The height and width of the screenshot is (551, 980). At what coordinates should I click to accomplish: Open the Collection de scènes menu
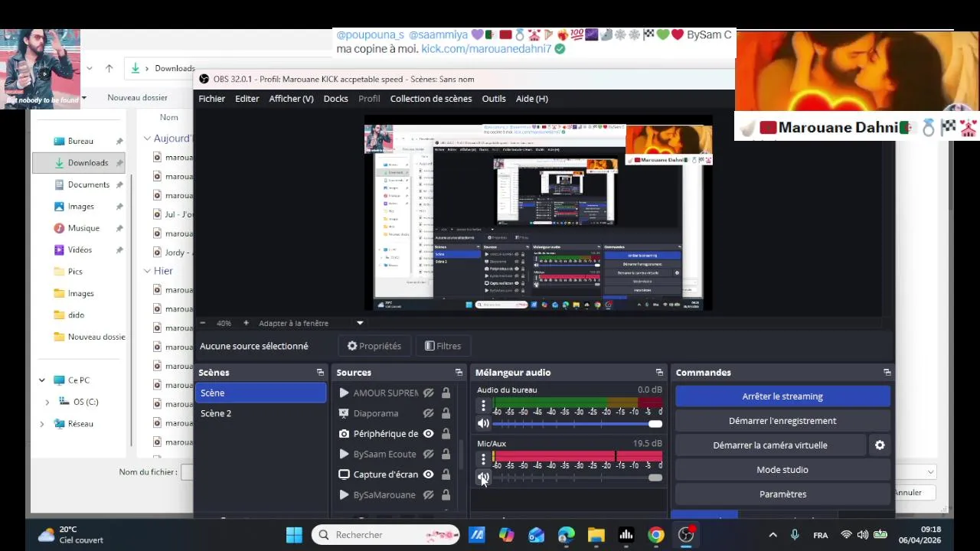tap(431, 99)
